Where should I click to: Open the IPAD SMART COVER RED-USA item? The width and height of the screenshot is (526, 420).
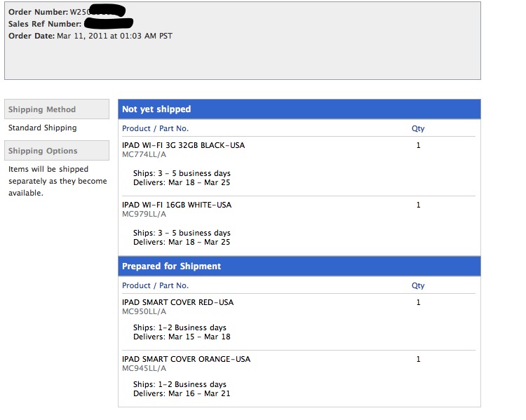coord(177,302)
